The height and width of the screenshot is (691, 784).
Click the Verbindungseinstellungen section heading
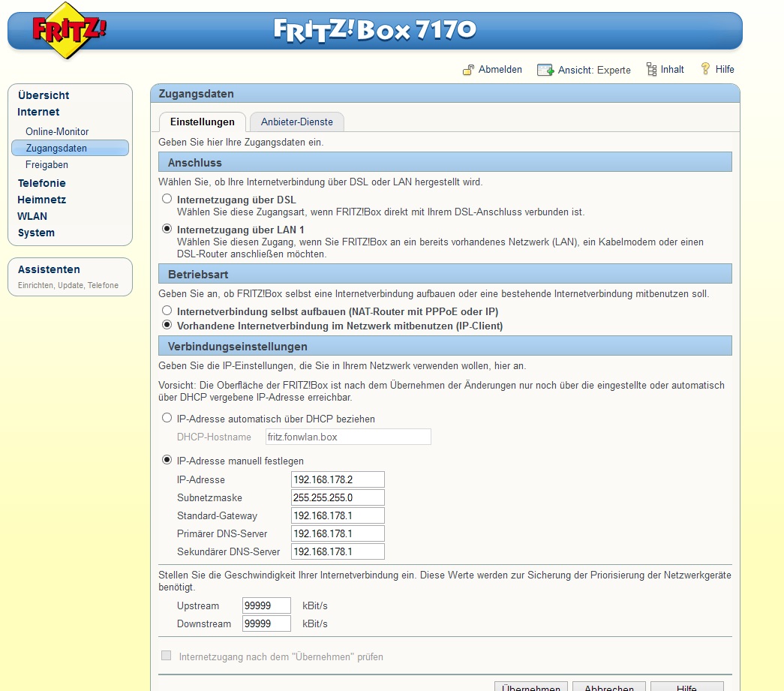pos(238,347)
